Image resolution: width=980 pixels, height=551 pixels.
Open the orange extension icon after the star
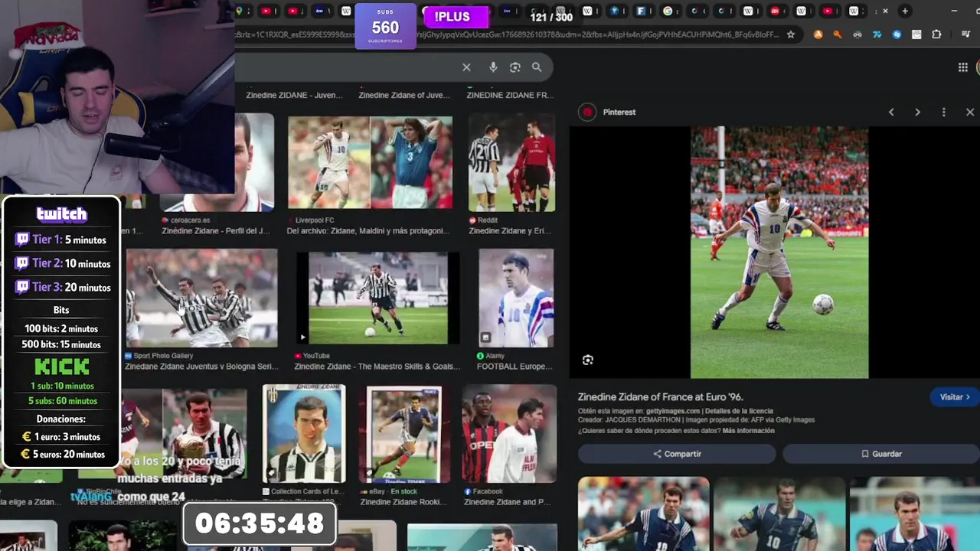pos(818,34)
